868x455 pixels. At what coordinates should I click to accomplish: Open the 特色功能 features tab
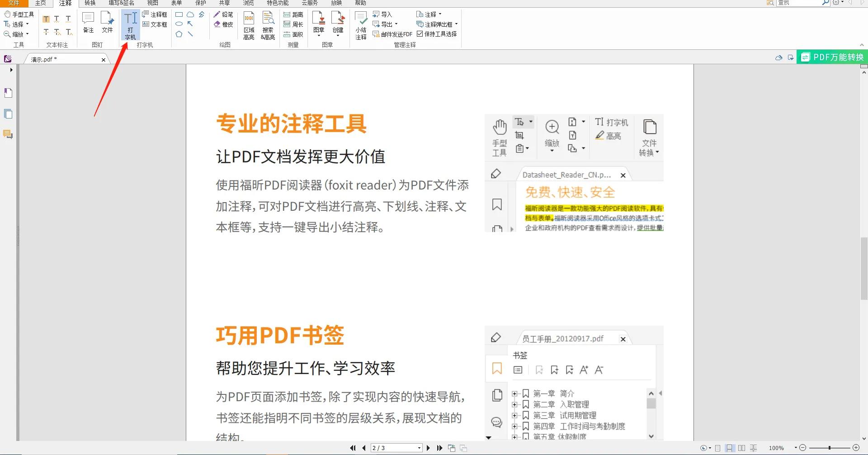[x=278, y=3]
